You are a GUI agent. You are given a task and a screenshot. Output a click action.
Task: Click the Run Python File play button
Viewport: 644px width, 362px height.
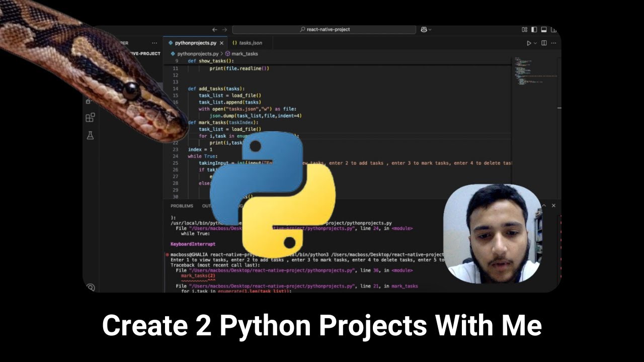point(529,43)
